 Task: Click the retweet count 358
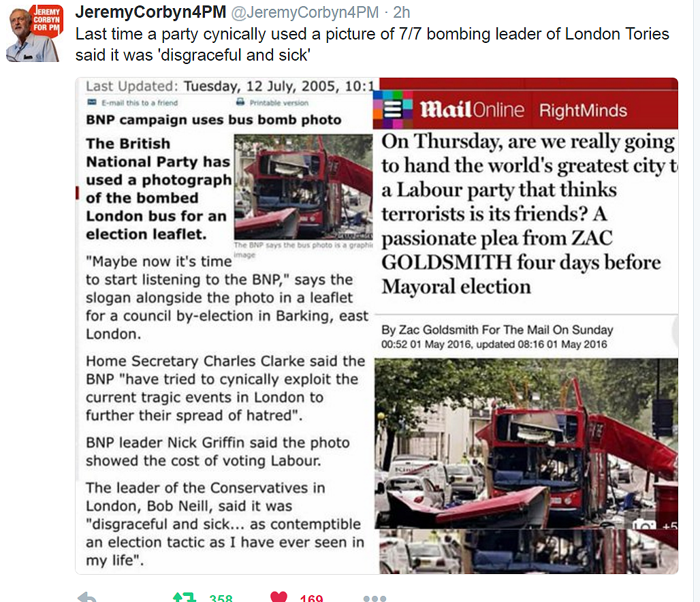[221, 598]
